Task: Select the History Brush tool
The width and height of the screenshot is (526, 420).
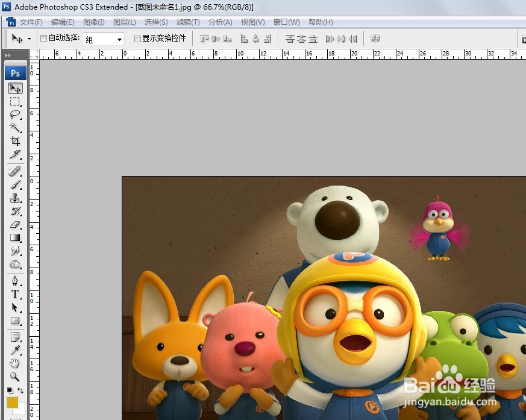Action: click(x=16, y=212)
